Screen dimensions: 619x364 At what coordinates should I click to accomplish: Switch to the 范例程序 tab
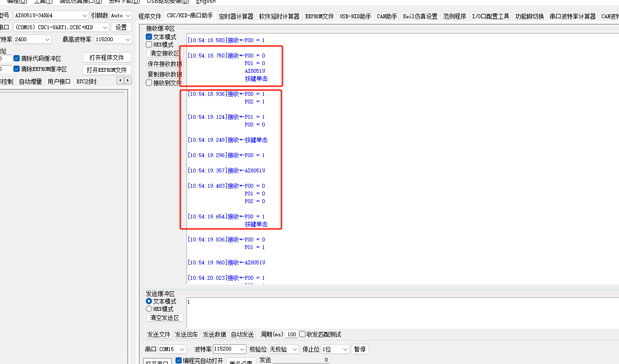(x=455, y=16)
